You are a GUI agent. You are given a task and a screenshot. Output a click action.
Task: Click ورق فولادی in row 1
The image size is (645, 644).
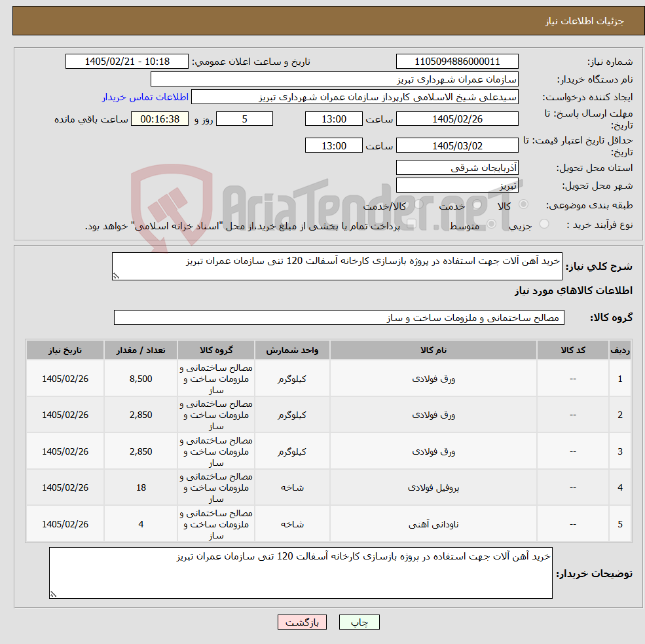(x=433, y=379)
